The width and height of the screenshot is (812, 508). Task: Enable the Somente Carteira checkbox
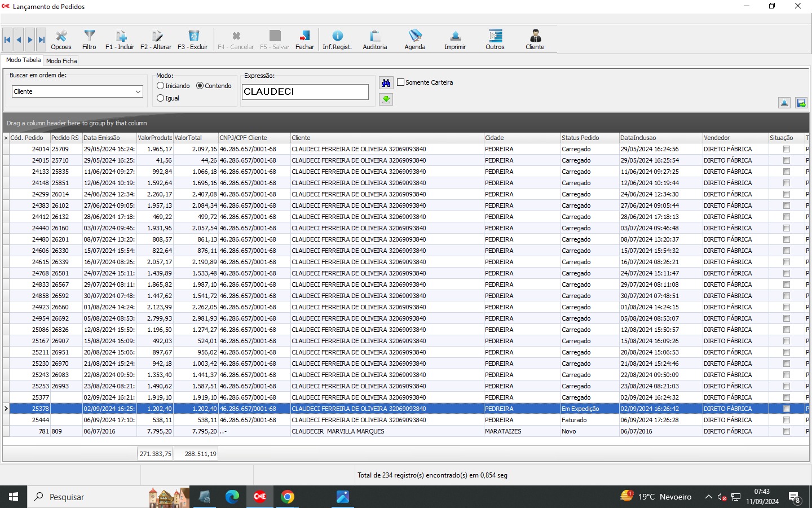pos(401,82)
